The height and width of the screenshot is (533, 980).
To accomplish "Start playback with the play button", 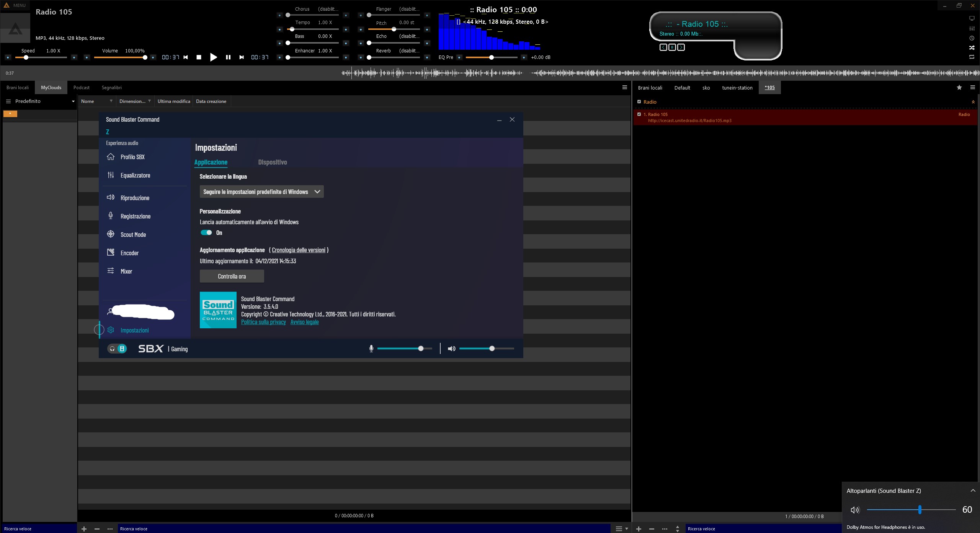I will pos(213,57).
